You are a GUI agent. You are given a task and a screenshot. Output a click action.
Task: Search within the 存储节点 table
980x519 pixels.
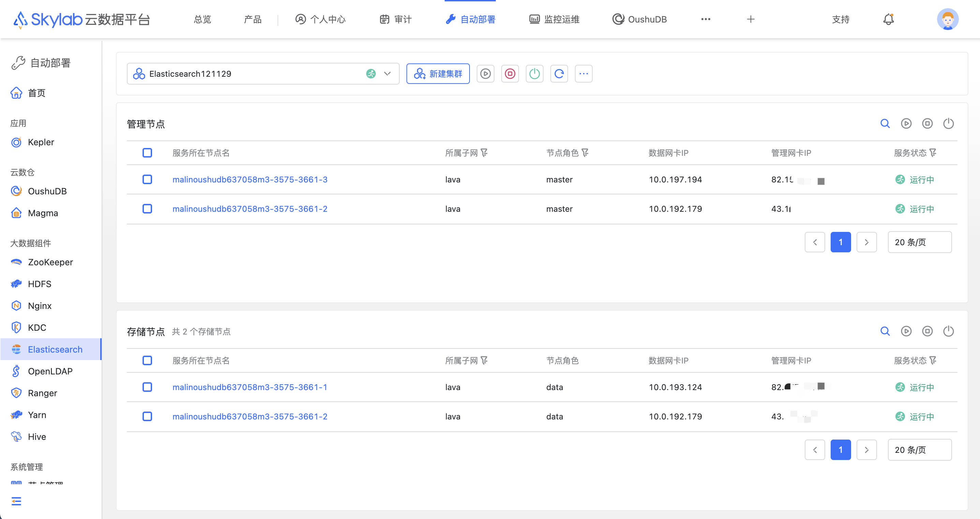pyautogui.click(x=885, y=331)
